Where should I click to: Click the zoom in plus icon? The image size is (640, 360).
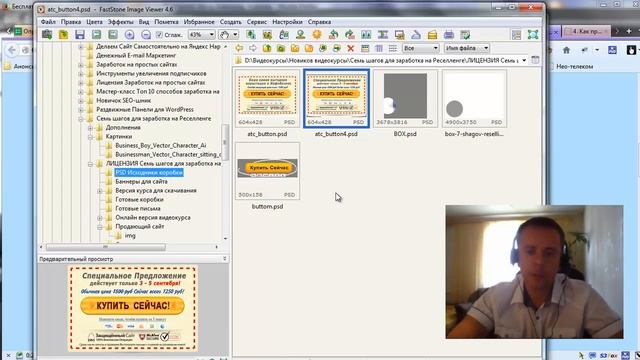pyautogui.click(x=129, y=35)
